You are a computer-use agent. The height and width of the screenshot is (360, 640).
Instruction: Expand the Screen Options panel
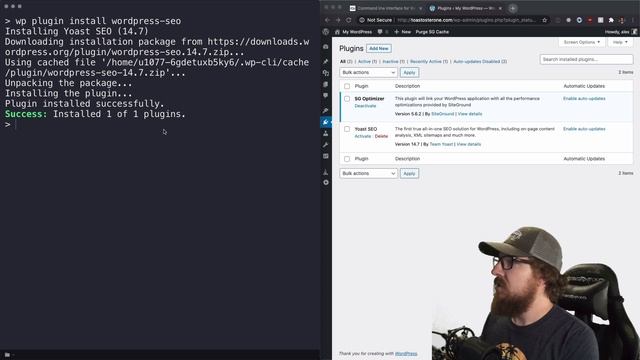pos(582,42)
